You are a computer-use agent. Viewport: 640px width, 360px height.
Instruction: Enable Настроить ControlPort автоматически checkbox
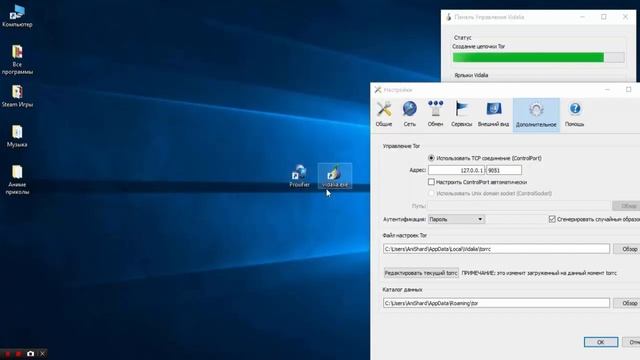pyautogui.click(x=431, y=182)
